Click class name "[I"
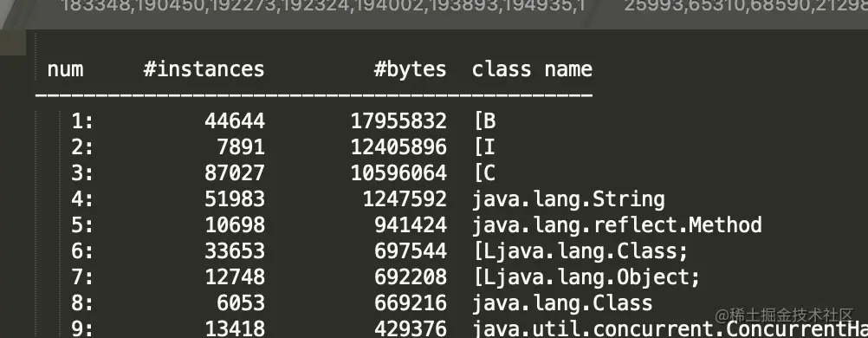The height and width of the screenshot is (338, 868). 484,146
